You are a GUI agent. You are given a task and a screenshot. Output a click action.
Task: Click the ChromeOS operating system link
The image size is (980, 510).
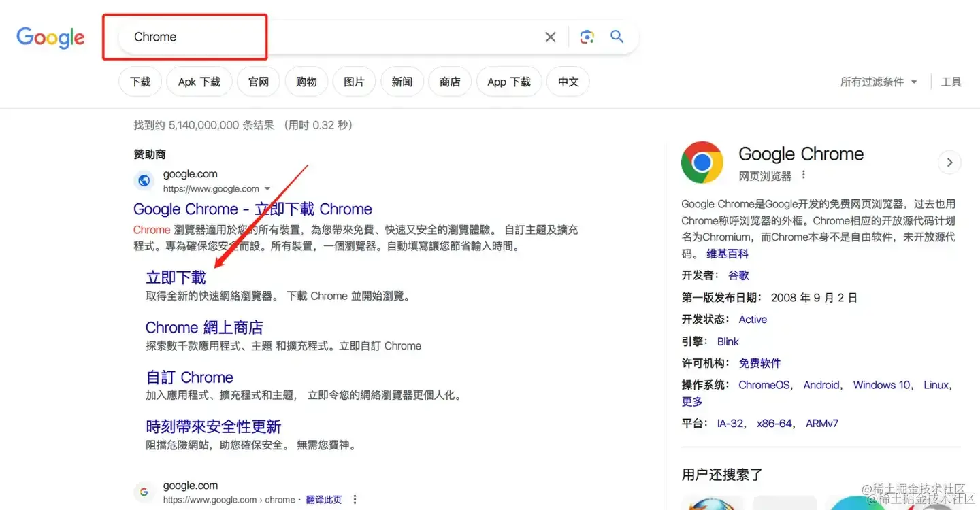[x=764, y=385]
